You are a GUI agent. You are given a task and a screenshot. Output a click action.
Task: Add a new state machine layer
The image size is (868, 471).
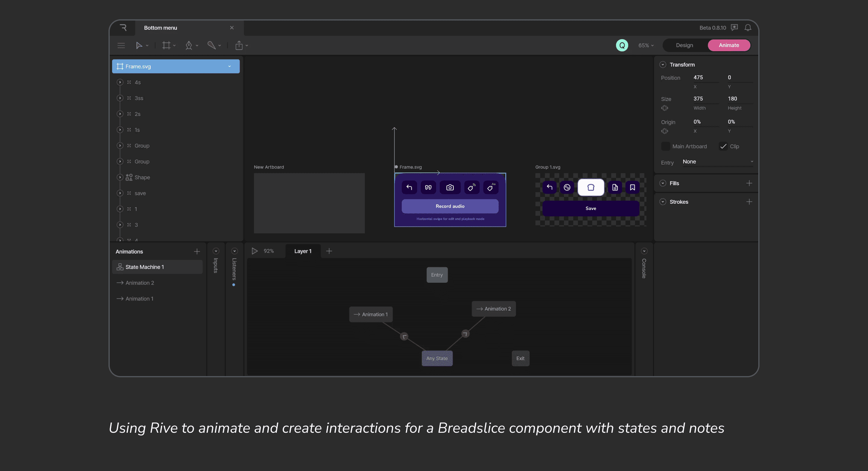click(x=329, y=251)
